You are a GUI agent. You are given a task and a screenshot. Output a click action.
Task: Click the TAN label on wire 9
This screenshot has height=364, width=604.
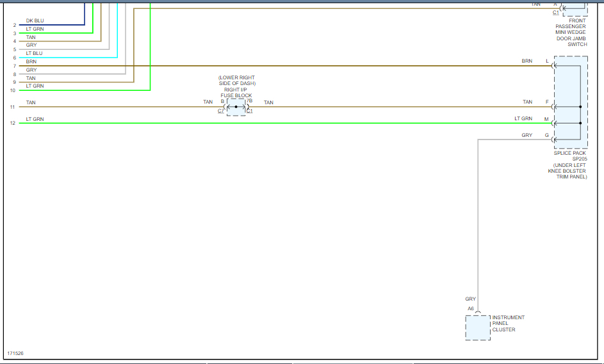31,78
